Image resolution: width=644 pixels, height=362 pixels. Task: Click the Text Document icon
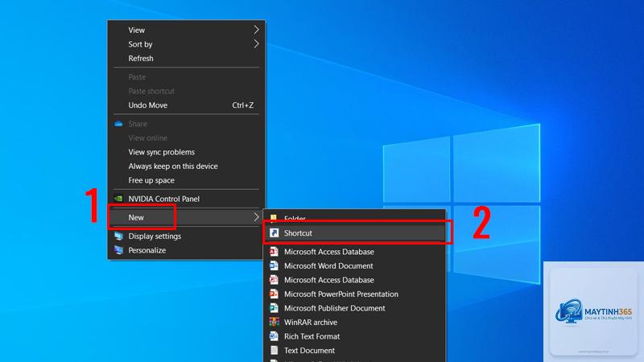tap(274, 350)
